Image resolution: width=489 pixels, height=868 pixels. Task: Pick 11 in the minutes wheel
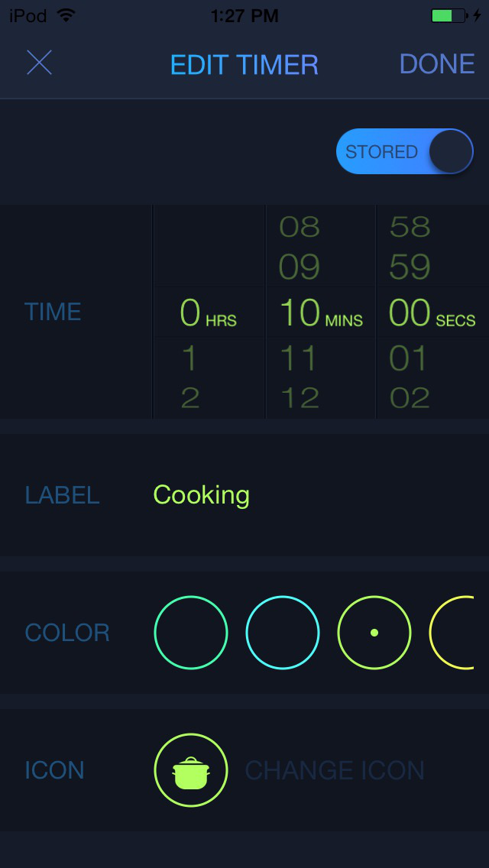[299, 358]
